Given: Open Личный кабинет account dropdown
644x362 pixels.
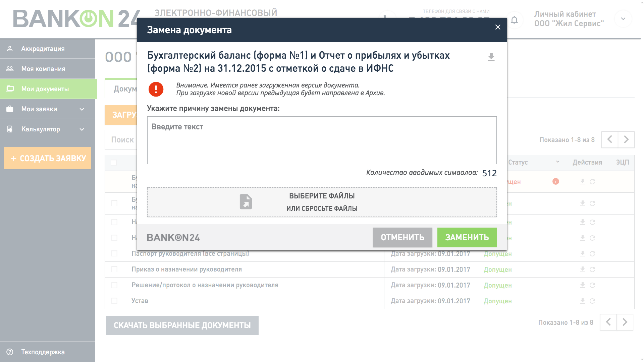Looking at the screenshot, I should (623, 19).
